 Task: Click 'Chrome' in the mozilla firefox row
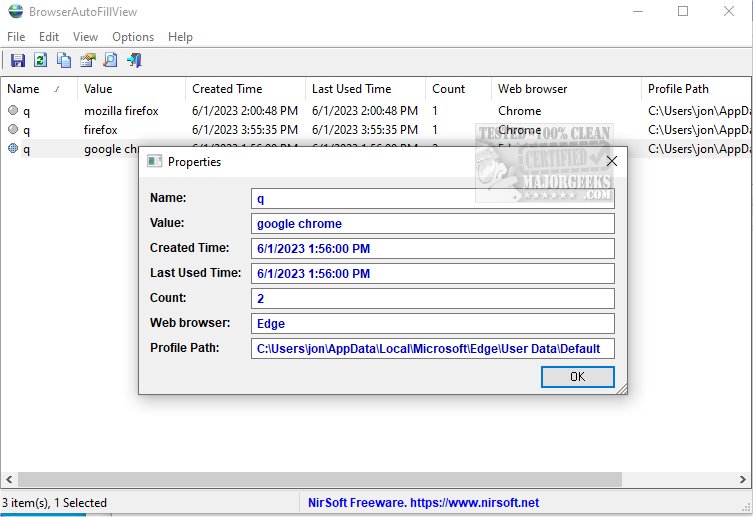pos(520,111)
